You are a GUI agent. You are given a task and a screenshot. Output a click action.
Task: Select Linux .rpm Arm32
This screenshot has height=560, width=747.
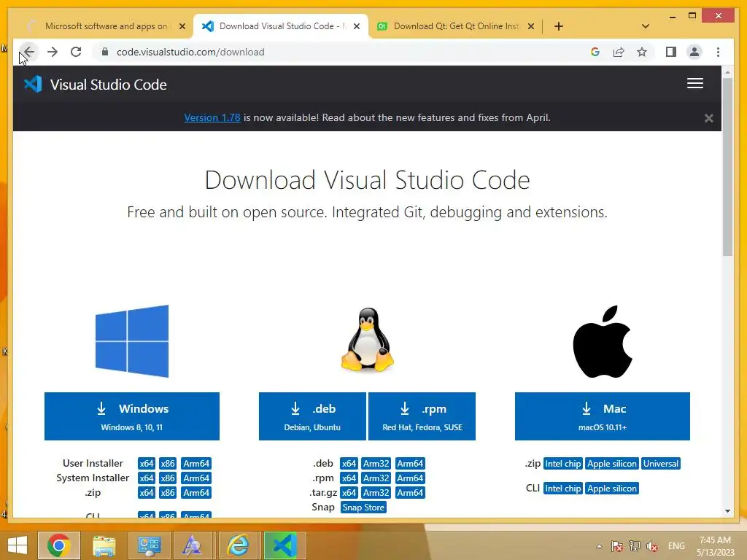pos(376,478)
